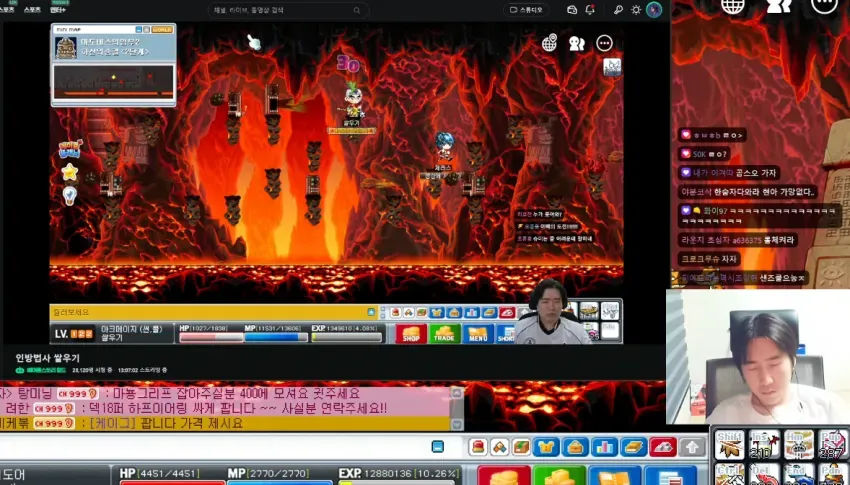Open the equipment shirt icon in bottom toolbar
The width and height of the screenshot is (850, 485).
tap(546, 447)
